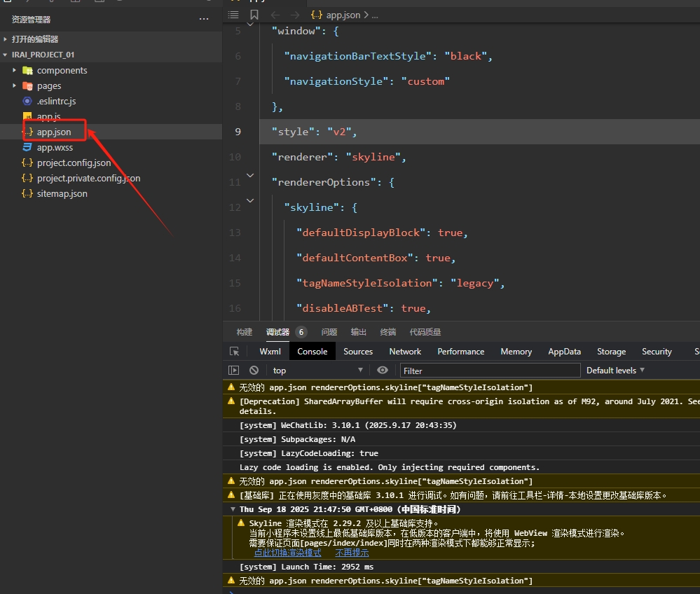Screen dimensions: 700x594
Task: Click the bookmark icon in editor toolbar
Action: pos(254,15)
